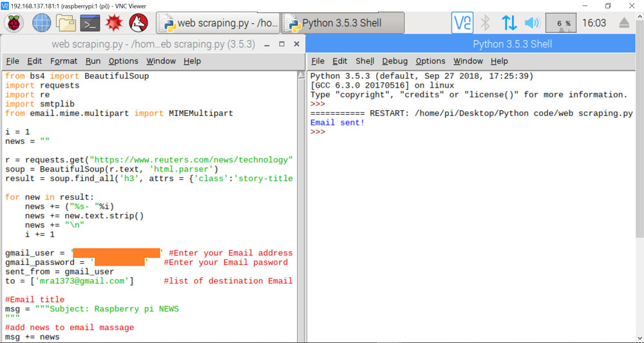This screenshot has width=644, height=343.
Task: Click the VNC server tray icon
Action: coord(462,23)
